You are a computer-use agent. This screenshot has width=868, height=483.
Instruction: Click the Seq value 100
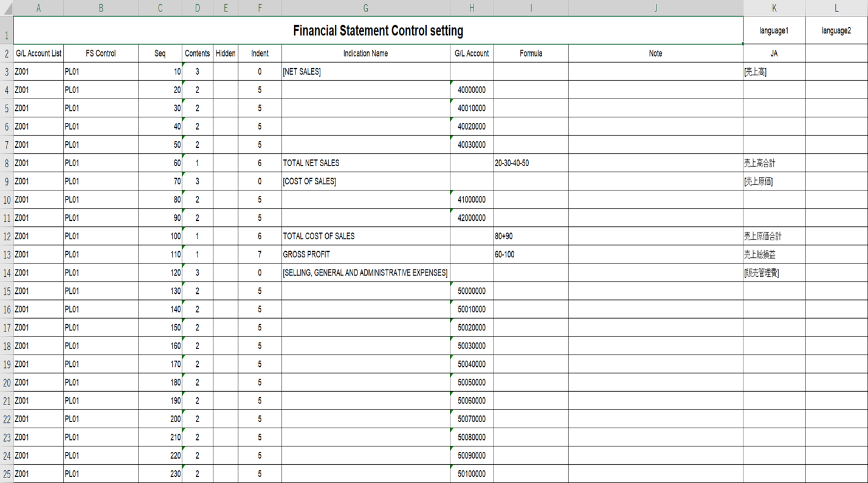pos(160,236)
